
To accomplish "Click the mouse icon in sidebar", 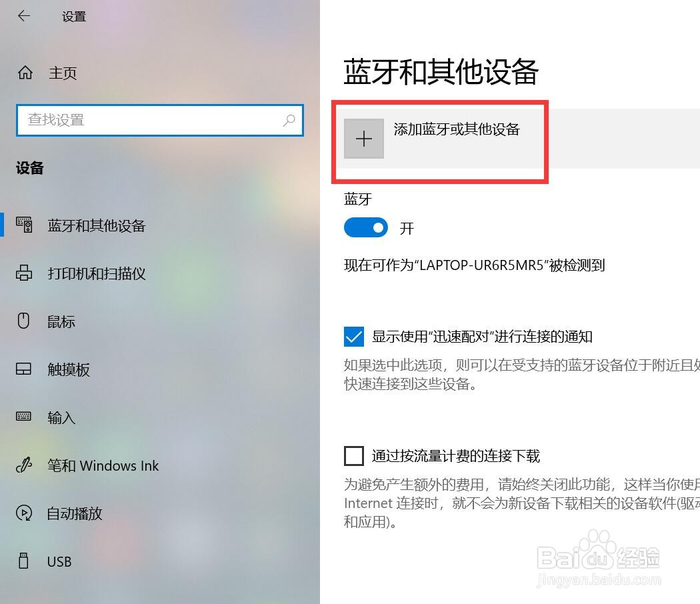I will (23, 321).
